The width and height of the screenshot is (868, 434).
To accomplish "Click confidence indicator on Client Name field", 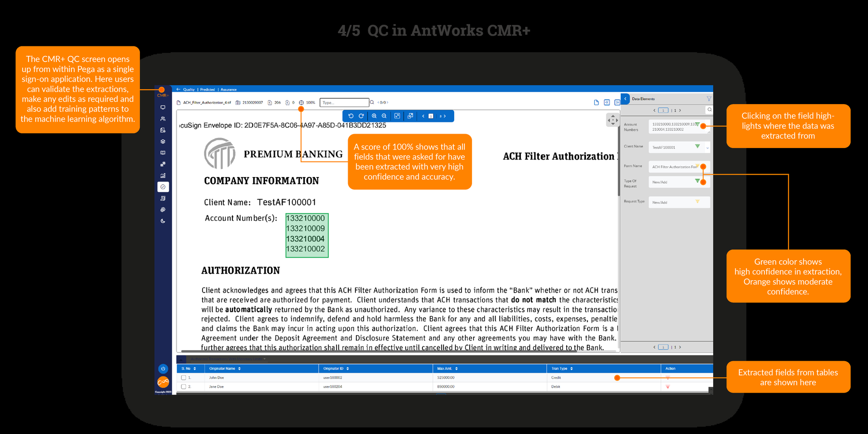I will (697, 146).
